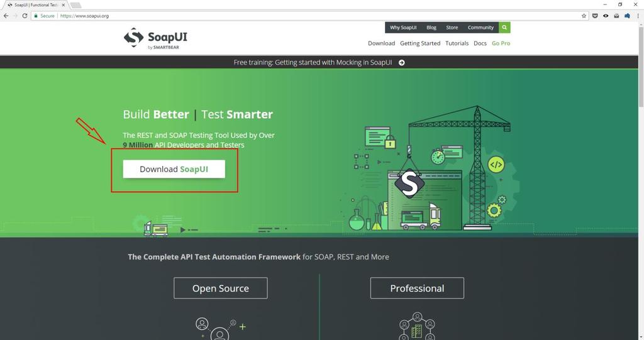Go to Download in navigation
Screen dimensions: 644x340
pos(381,43)
